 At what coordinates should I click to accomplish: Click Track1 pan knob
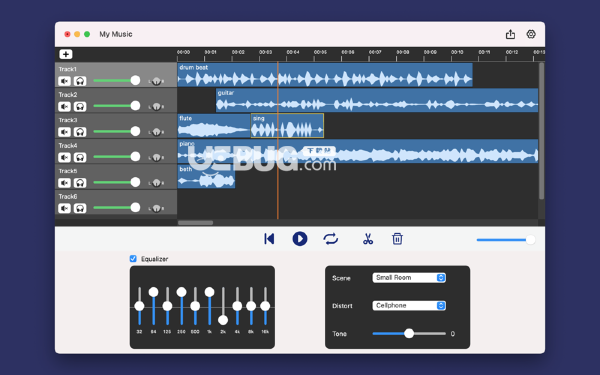156,81
